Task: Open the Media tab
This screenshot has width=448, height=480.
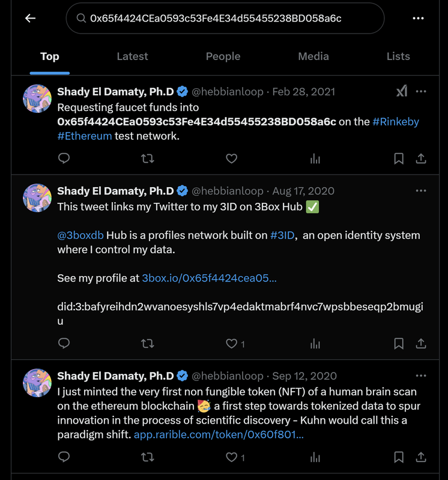Action: 313,56
